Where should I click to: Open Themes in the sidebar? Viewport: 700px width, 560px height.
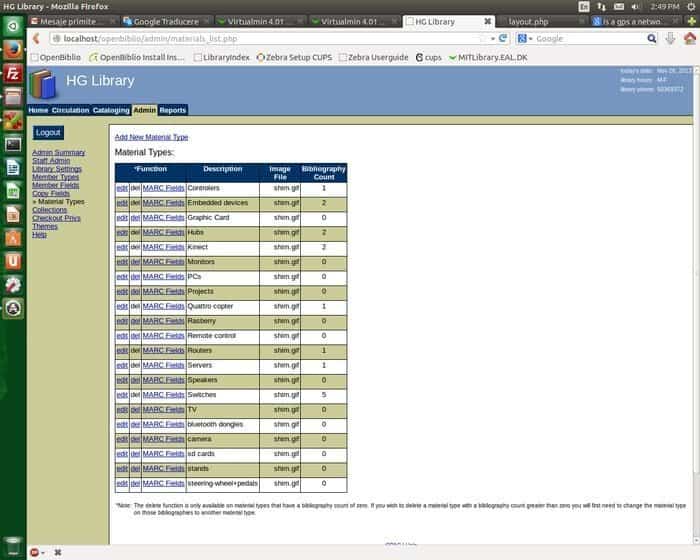(x=45, y=226)
